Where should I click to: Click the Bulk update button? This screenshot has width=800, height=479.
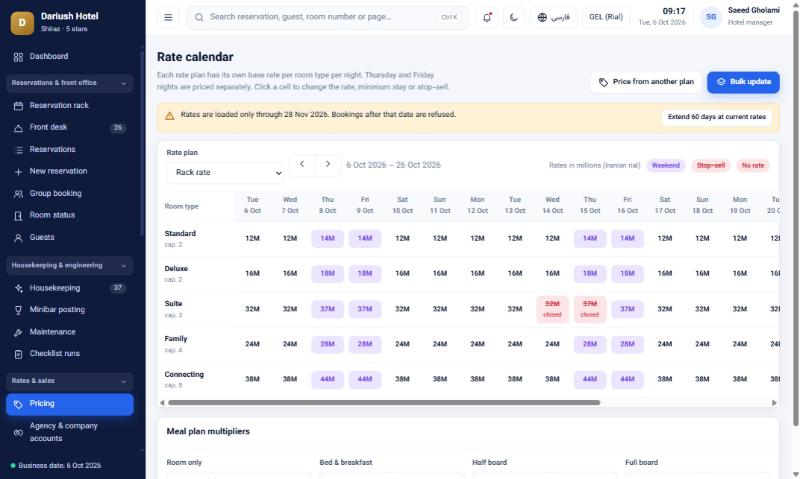coord(743,82)
